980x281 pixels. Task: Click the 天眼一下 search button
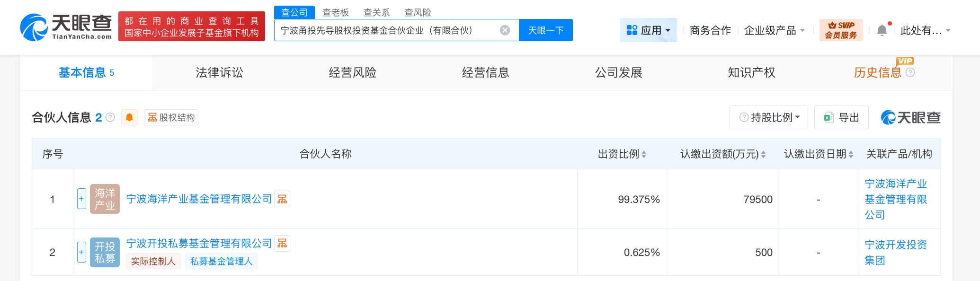545,30
